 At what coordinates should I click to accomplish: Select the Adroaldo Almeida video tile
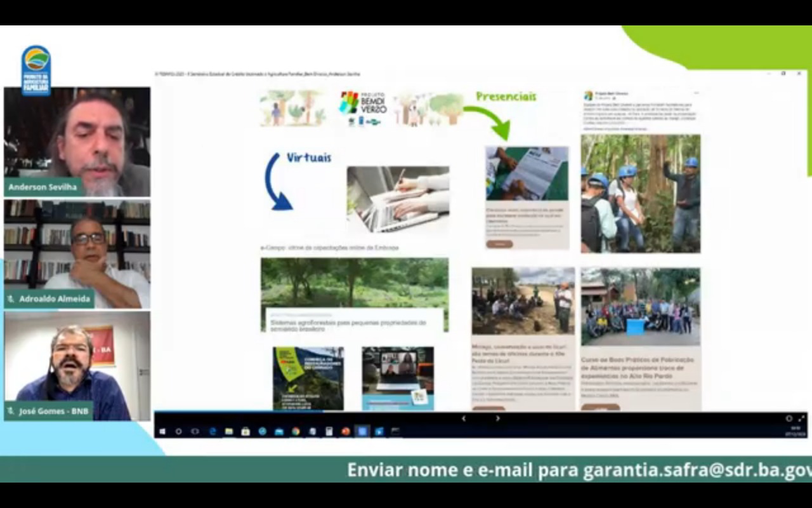coord(77,253)
